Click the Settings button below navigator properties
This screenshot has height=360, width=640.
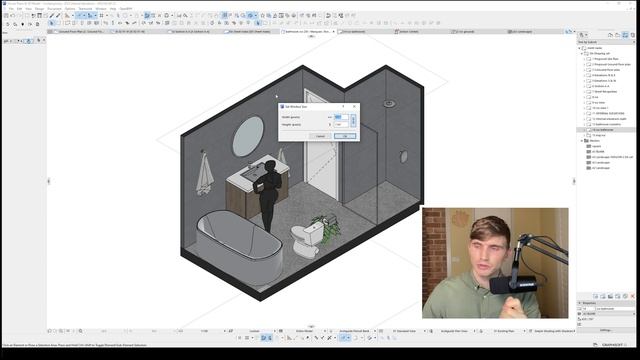point(606,330)
